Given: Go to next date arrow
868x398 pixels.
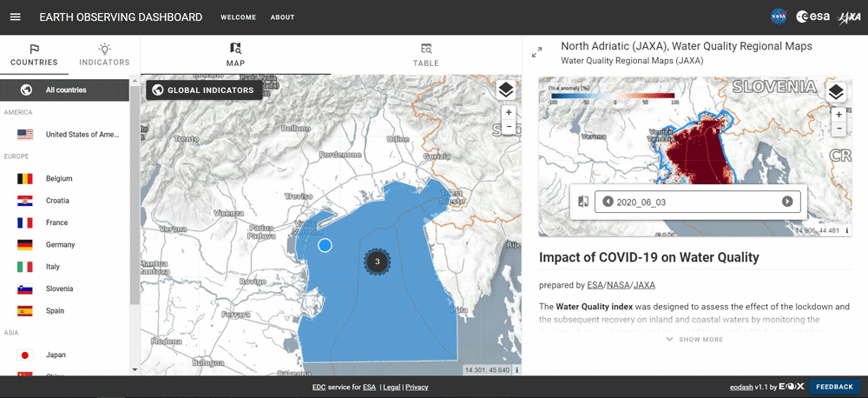Looking at the screenshot, I should click(x=787, y=202).
